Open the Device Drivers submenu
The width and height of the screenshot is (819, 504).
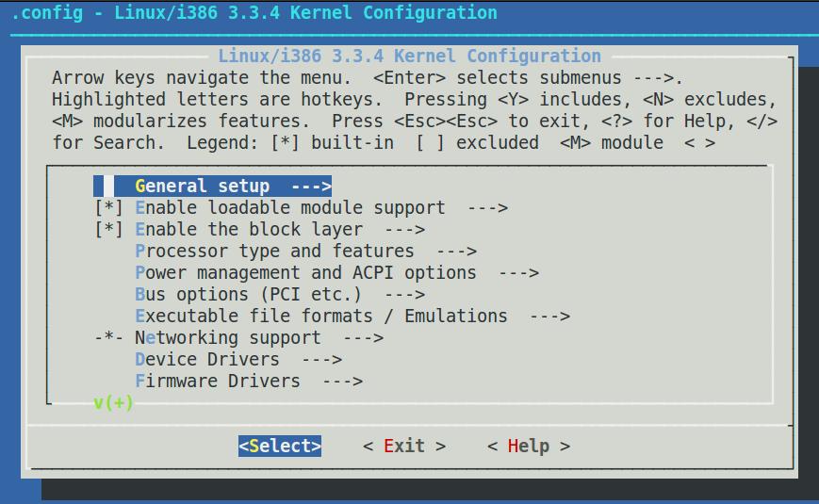point(238,359)
